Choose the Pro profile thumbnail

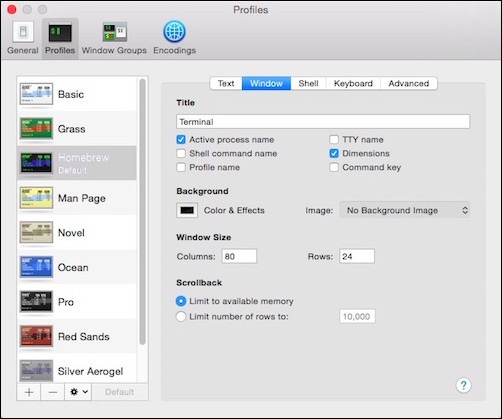coord(36,302)
